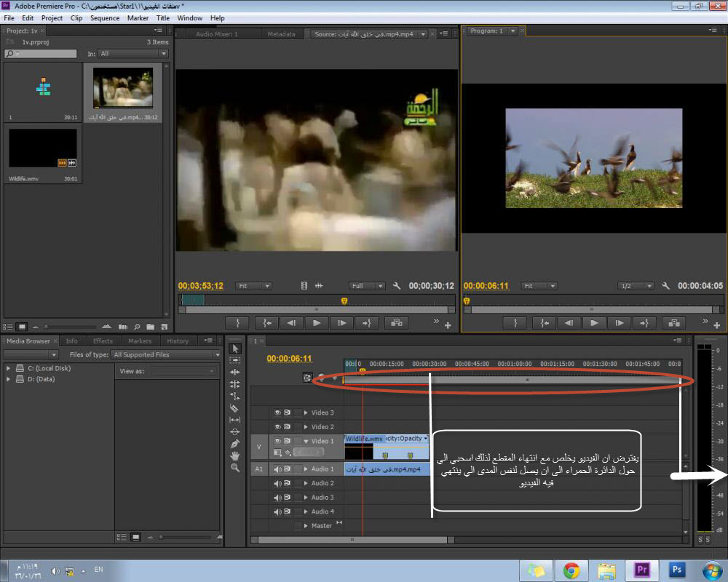
Task: Click the Photoshop icon in the taskbar
Action: click(x=677, y=570)
